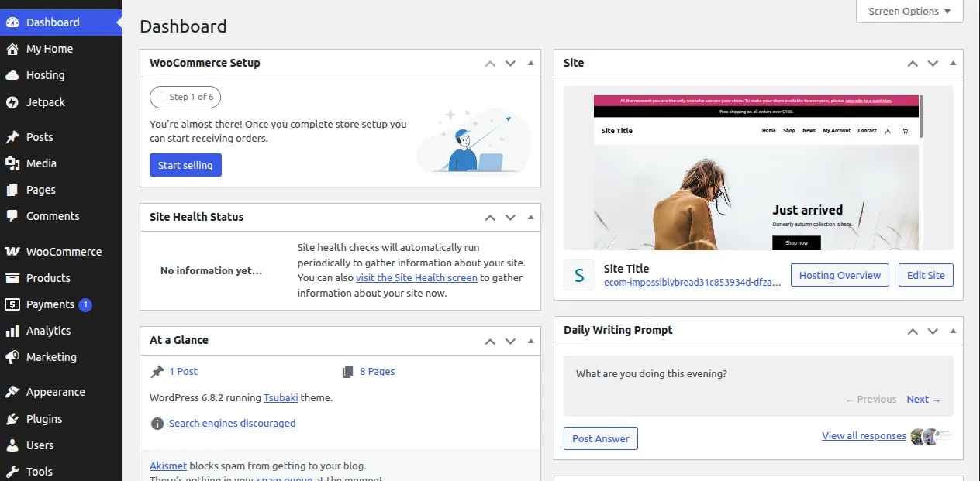Collapse the Site Health Status panel
This screenshot has width=980, height=481.
531,217
